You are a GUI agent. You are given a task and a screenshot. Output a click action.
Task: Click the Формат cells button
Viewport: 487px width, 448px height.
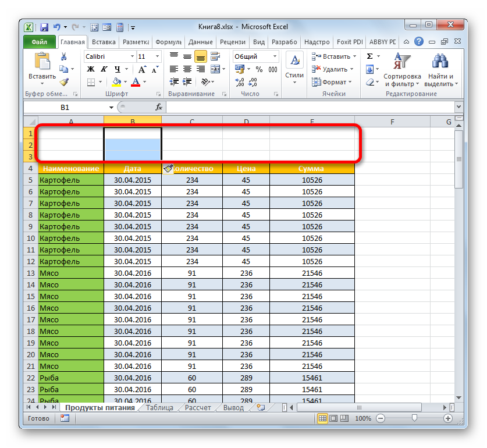[332, 82]
